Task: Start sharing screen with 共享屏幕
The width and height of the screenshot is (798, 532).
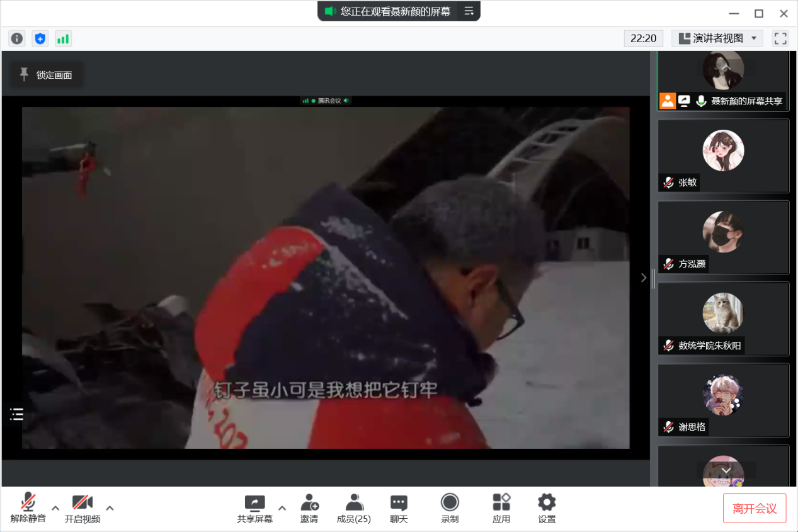Action: click(254, 508)
